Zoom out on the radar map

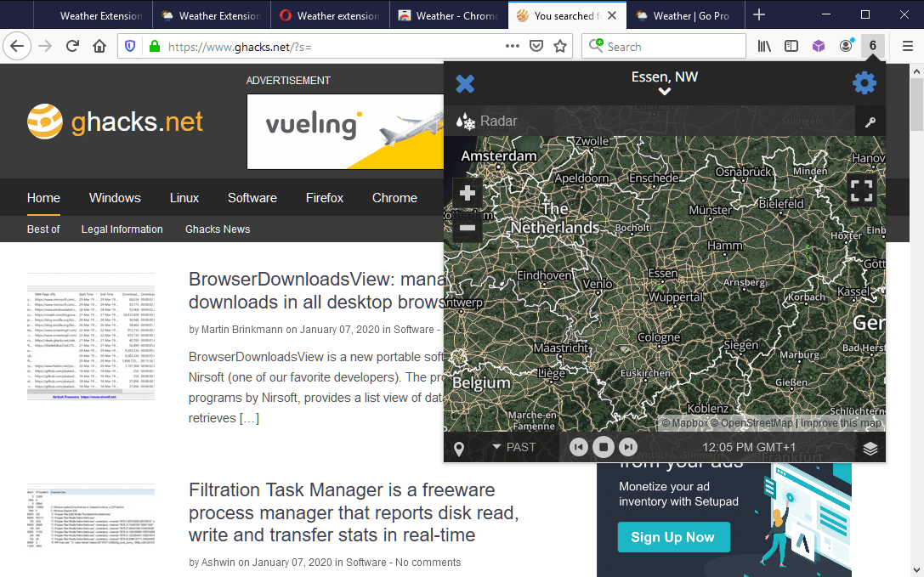coord(466,228)
